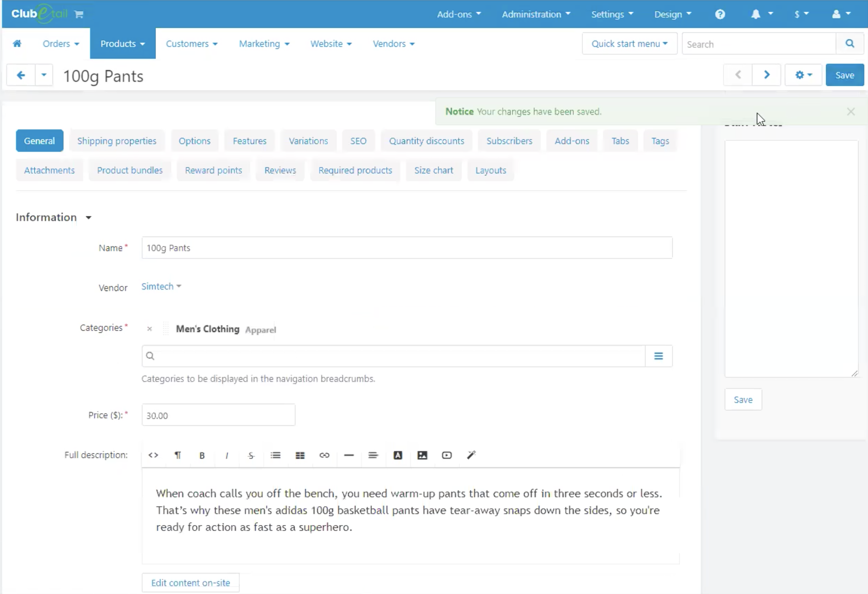The height and width of the screenshot is (594, 868).
Task: Toggle bold formatting in editor
Action: click(202, 455)
